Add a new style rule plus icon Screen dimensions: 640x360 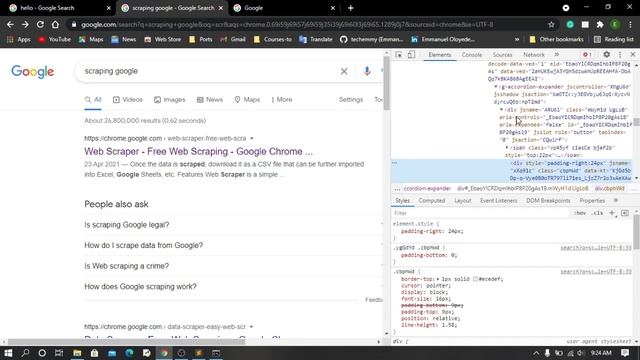tap(612, 213)
